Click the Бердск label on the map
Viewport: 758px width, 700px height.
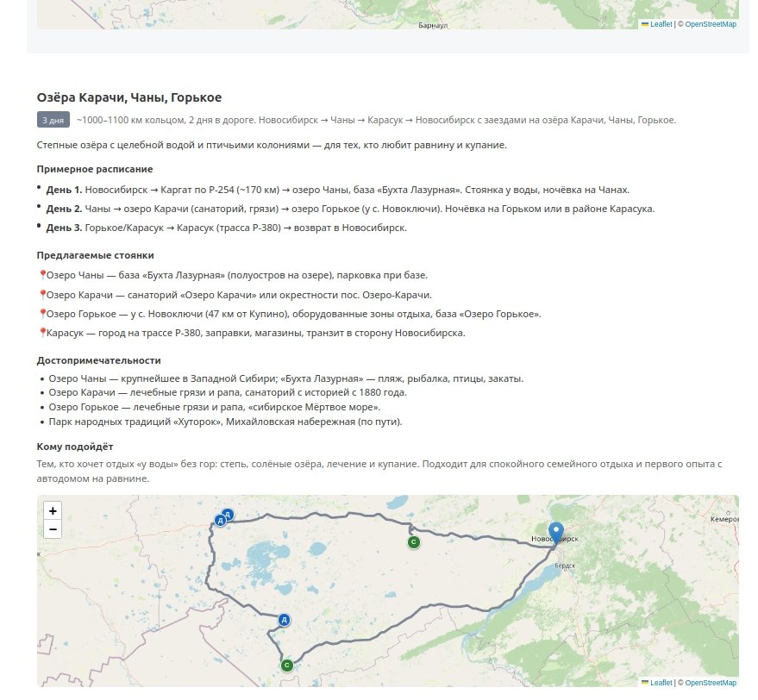click(x=564, y=566)
